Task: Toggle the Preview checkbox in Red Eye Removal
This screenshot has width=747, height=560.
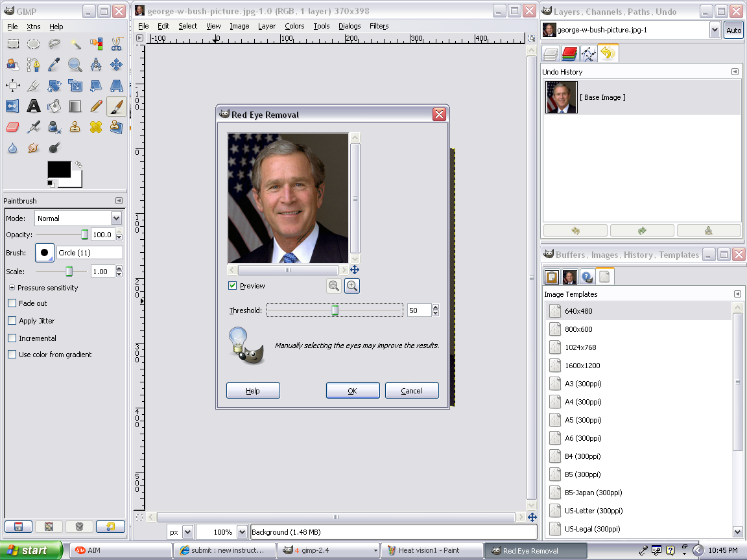Action: (233, 286)
